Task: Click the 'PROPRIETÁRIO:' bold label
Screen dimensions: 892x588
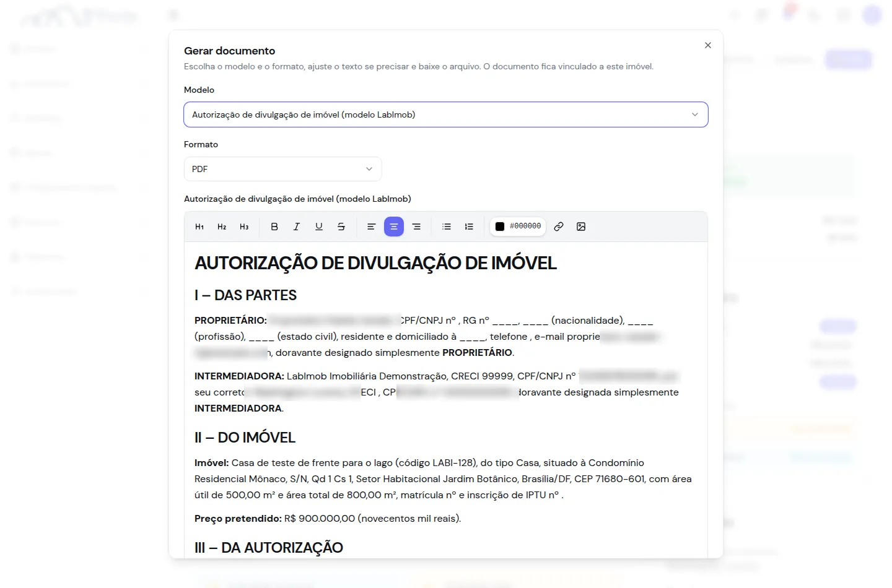Action: 230,321
